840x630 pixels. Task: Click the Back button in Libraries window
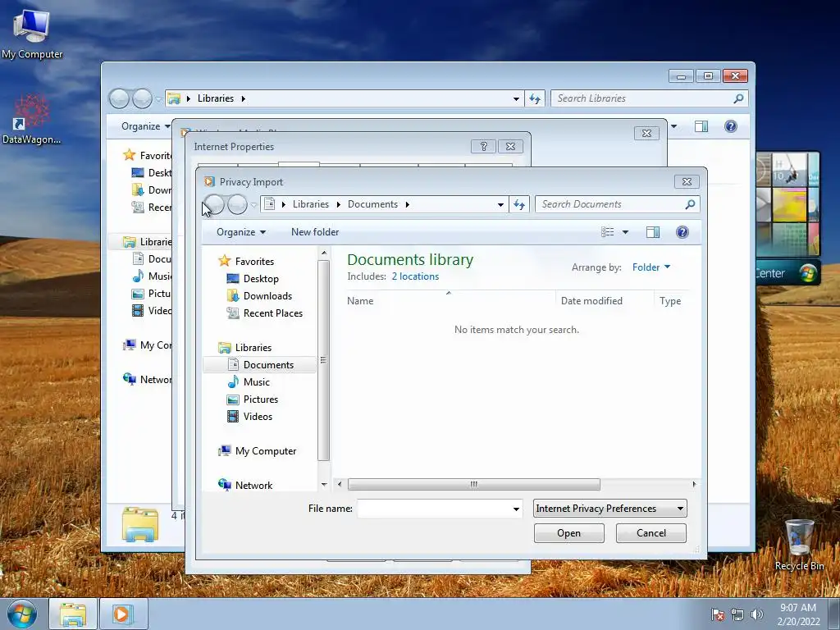tap(119, 98)
